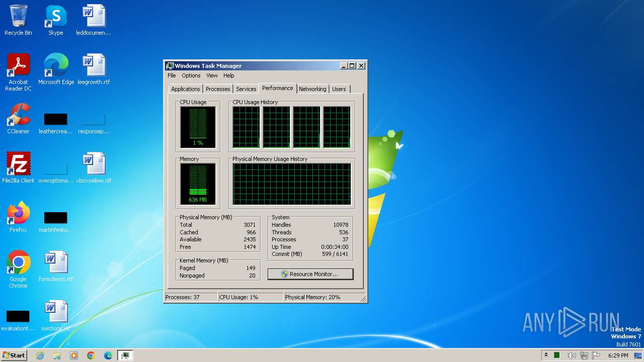Select the leathercrea... desktop file
Image resolution: width=644 pixels, height=362 pixels.
click(56, 123)
